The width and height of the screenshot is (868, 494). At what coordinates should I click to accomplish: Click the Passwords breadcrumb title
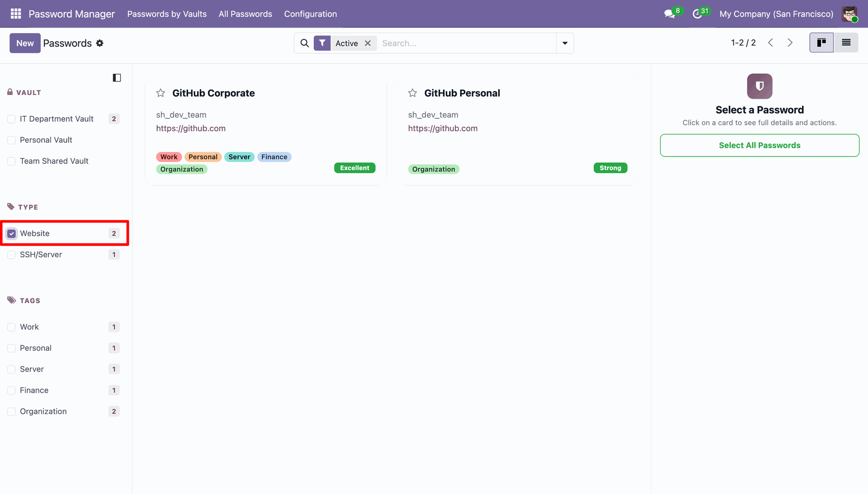coord(67,43)
